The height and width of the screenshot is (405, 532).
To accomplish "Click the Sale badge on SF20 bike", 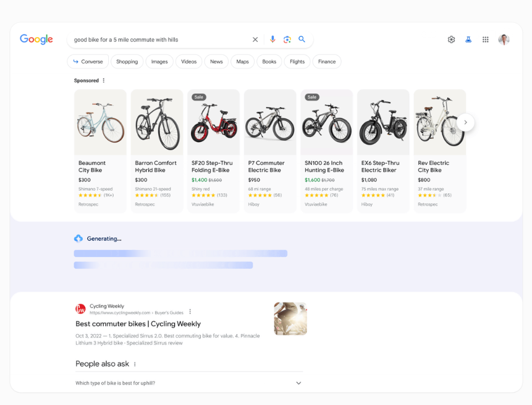I will pos(199,98).
